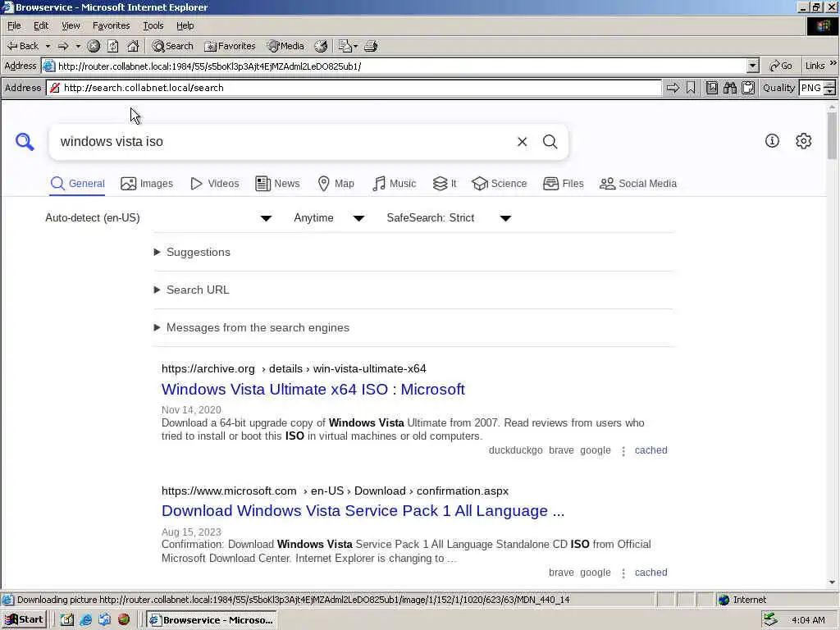The height and width of the screenshot is (630, 840).
Task: Click the IE Print icon
Action: click(x=372, y=46)
